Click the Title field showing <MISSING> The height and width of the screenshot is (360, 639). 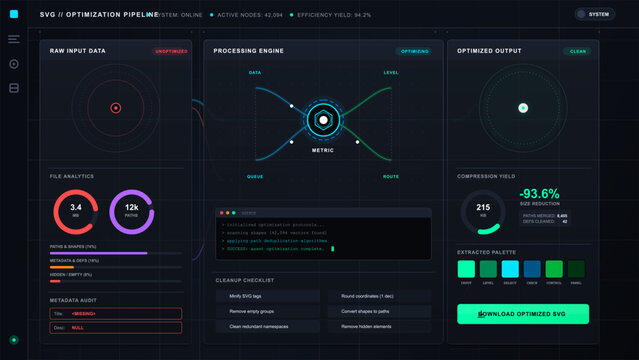[x=116, y=314]
